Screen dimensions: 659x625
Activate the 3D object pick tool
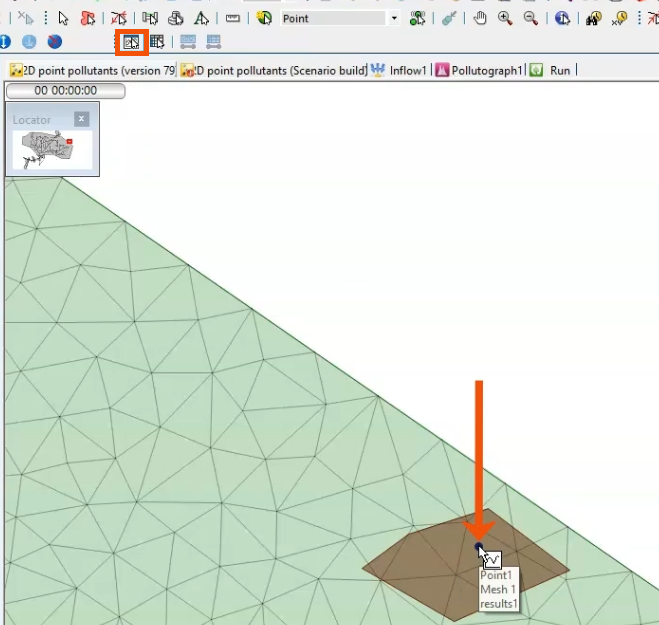coord(176,18)
